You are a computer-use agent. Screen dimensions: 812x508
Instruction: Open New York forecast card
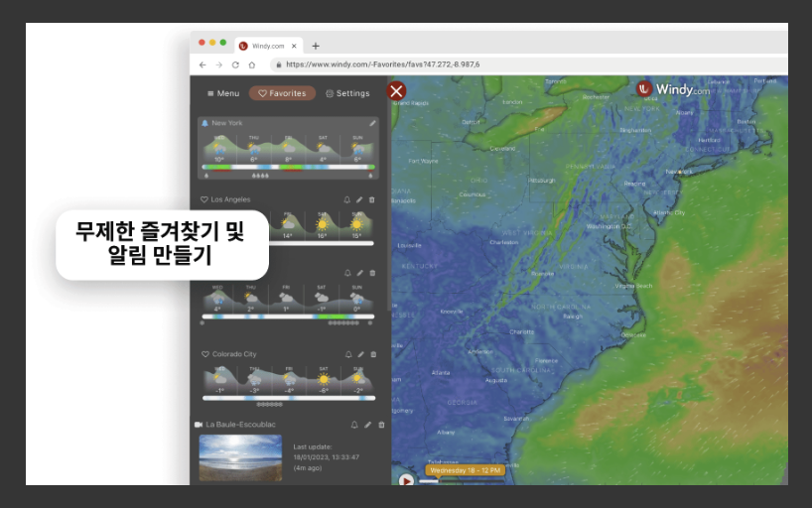[288, 149]
